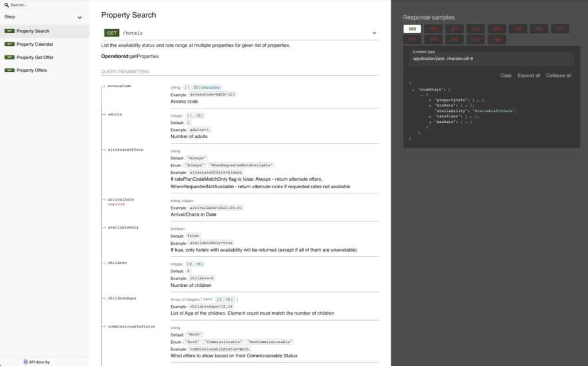Click the green GET badge next to /hotels
Viewport: 588px width, 366px height.
tap(111, 33)
